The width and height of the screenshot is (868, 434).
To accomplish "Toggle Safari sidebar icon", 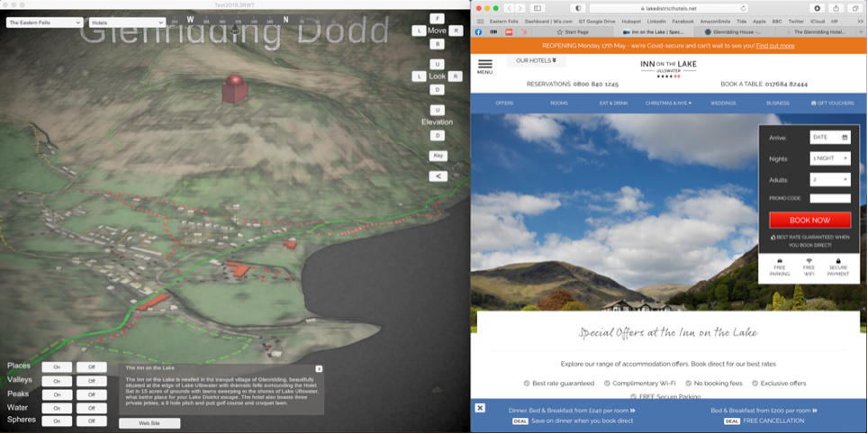I will tap(537, 8).
